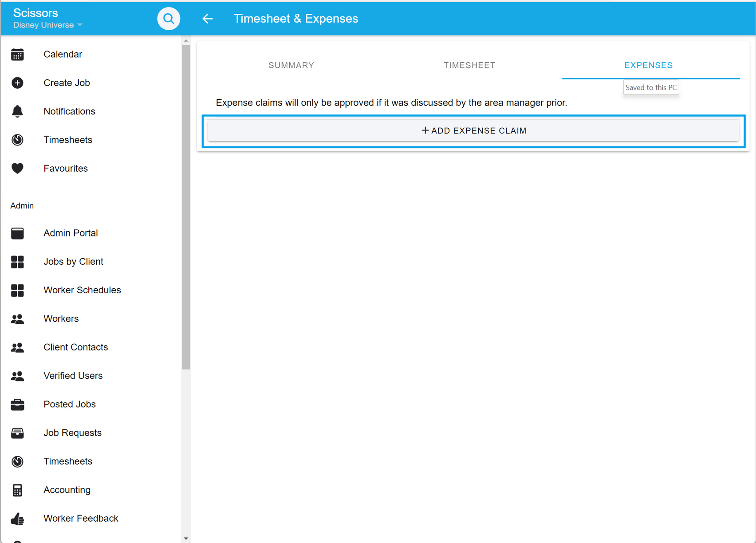Open Admin Portal in the sidebar
The height and width of the screenshot is (543, 756).
coord(71,233)
